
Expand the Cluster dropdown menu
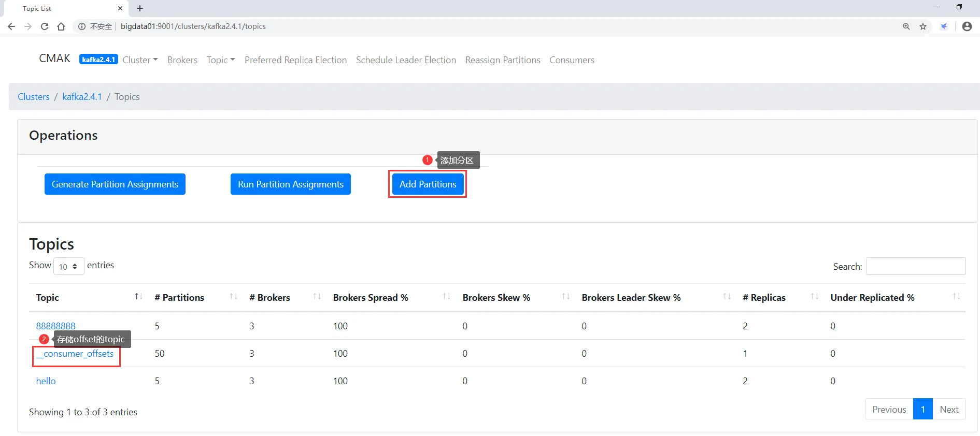tap(140, 60)
